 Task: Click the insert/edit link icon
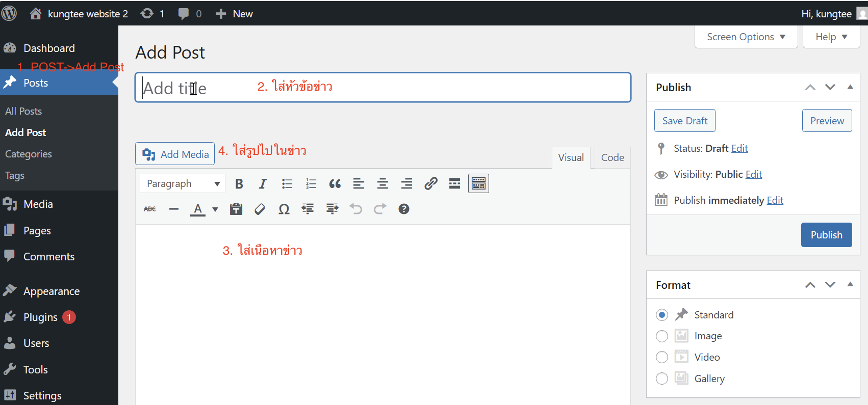tap(430, 184)
